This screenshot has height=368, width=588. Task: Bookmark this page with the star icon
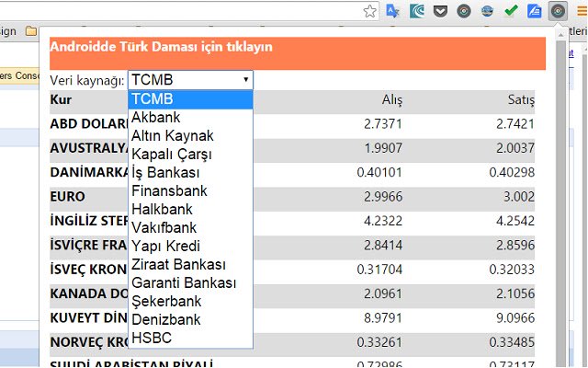coord(369,11)
